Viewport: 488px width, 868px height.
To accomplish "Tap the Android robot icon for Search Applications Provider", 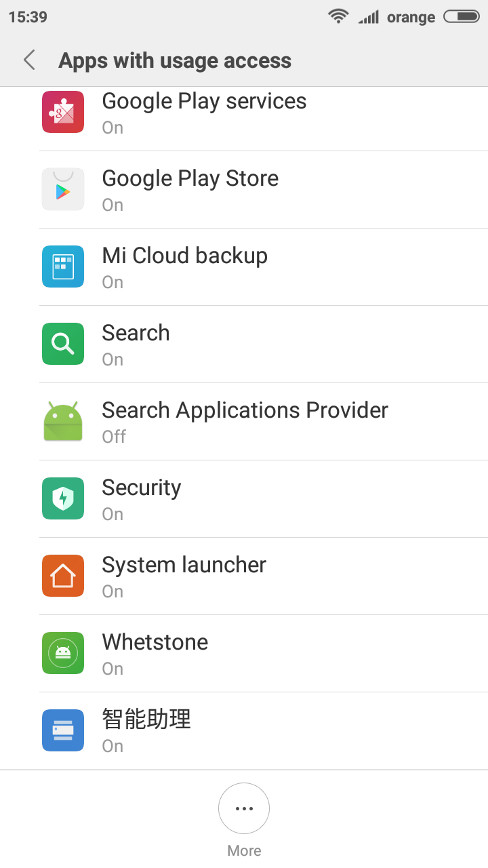I will click(x=63, y=421).
